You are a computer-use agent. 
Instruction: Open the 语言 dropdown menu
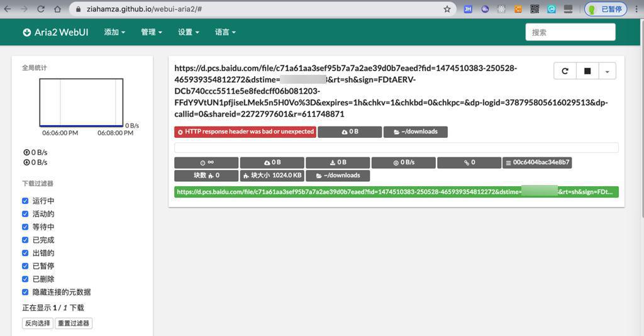226,32
